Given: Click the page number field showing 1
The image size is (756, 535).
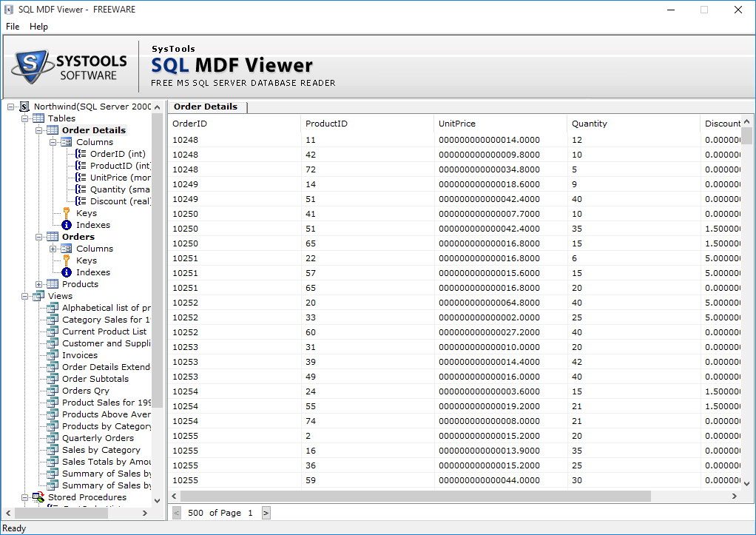Looking at the screenshot, I should click(x=250, y=513).
